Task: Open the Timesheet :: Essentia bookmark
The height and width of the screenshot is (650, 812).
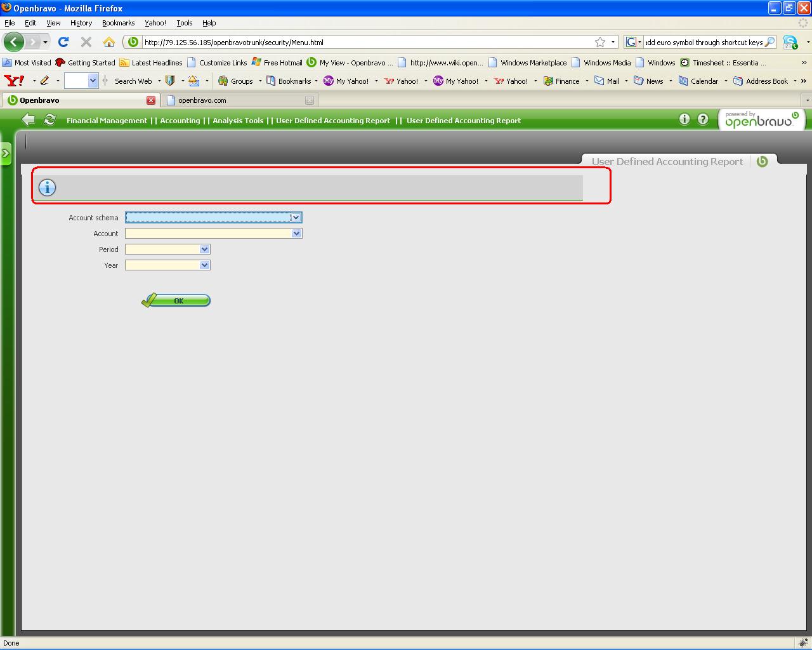Action: click(723, 62)
